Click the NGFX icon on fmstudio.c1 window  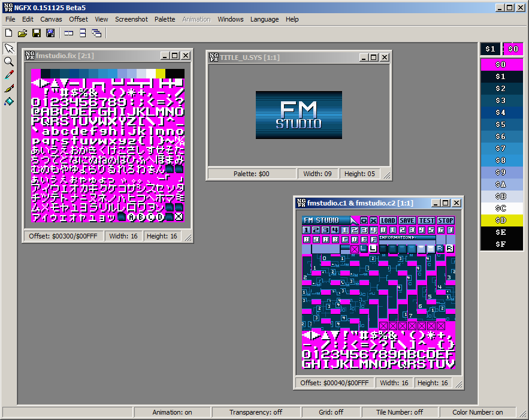point(301,203)
